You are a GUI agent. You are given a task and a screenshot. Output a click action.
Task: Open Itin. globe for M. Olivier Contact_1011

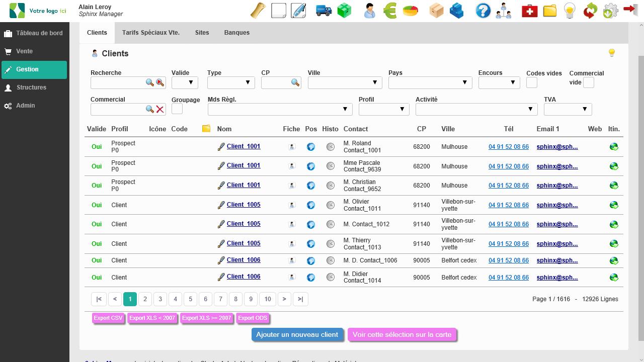click(x=614, y=205)
